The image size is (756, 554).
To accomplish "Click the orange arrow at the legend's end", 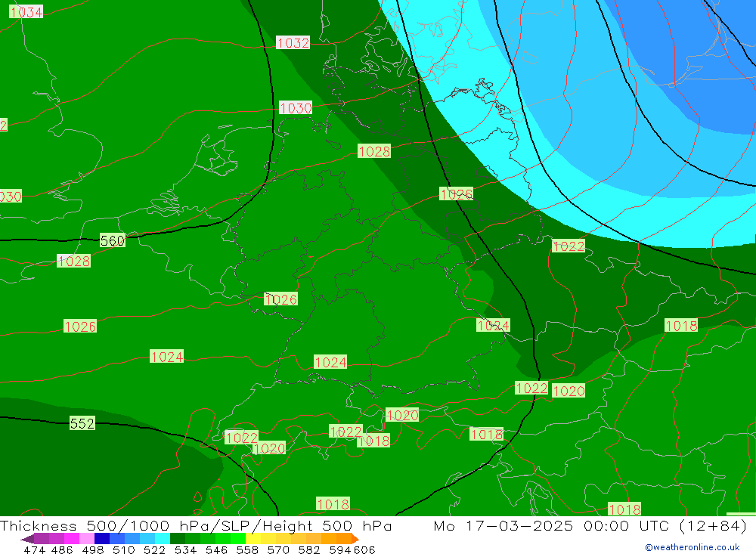I will [x=355, y=539].
